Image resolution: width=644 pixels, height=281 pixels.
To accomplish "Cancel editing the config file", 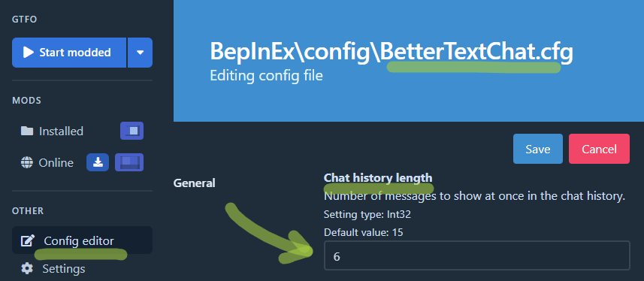I will (x=599, y=149).
